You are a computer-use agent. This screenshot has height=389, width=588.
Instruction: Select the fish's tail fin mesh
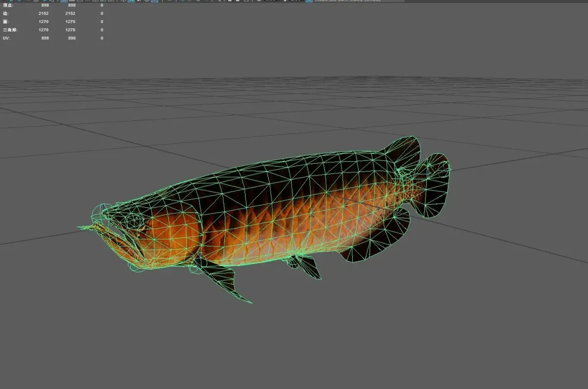(x=432, y=185)
